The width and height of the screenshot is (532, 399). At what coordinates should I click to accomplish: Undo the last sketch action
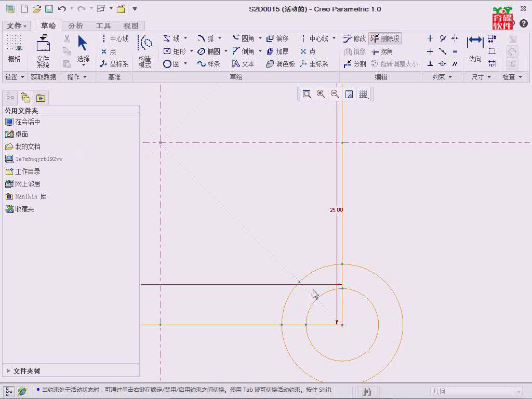tap(62, 9)
